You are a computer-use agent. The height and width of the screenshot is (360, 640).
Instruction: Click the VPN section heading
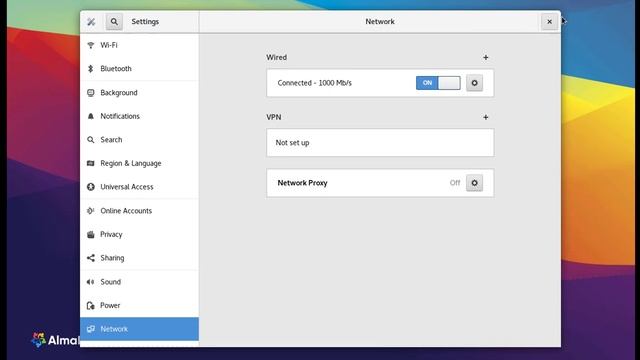click(274, 117)
